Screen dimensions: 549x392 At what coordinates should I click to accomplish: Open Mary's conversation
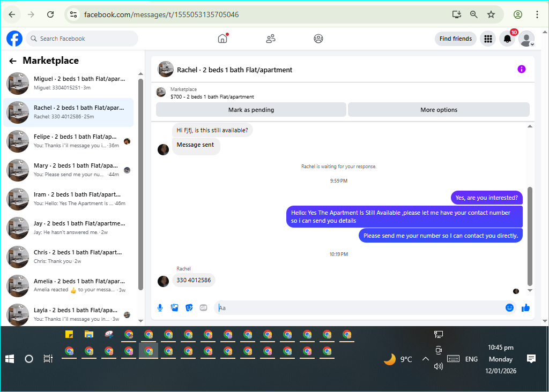(69, 170)
